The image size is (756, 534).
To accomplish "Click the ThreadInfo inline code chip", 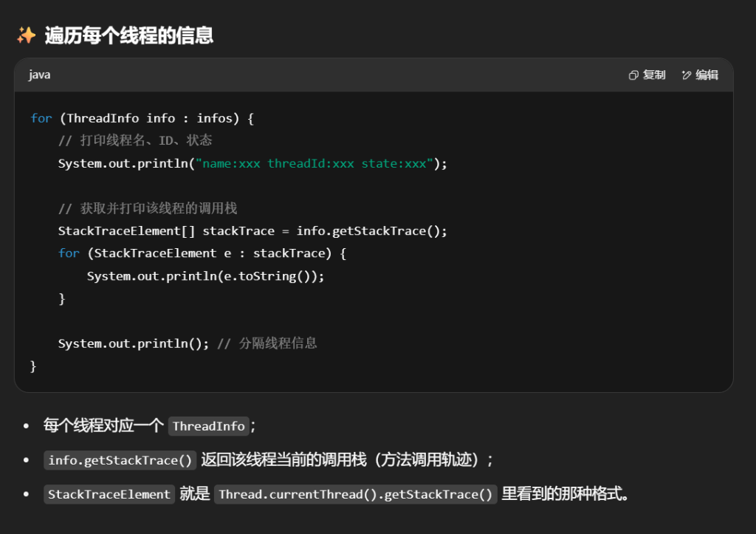I will [x=208, y=426].
